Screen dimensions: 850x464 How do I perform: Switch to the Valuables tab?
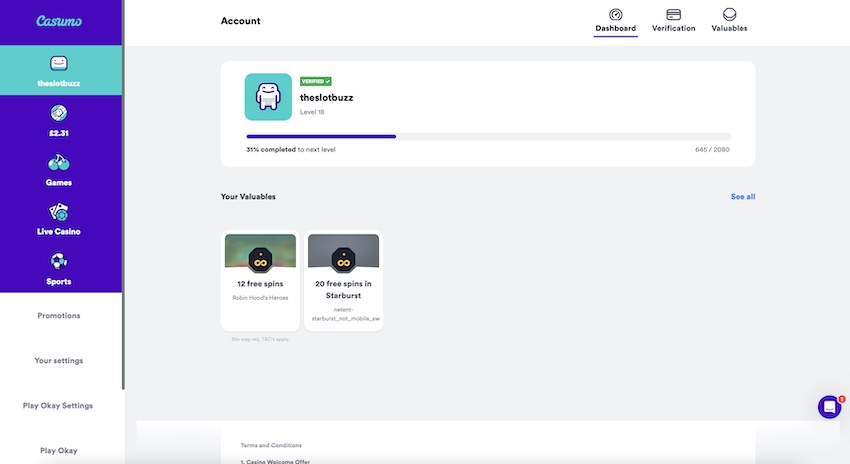coord(729,21)
